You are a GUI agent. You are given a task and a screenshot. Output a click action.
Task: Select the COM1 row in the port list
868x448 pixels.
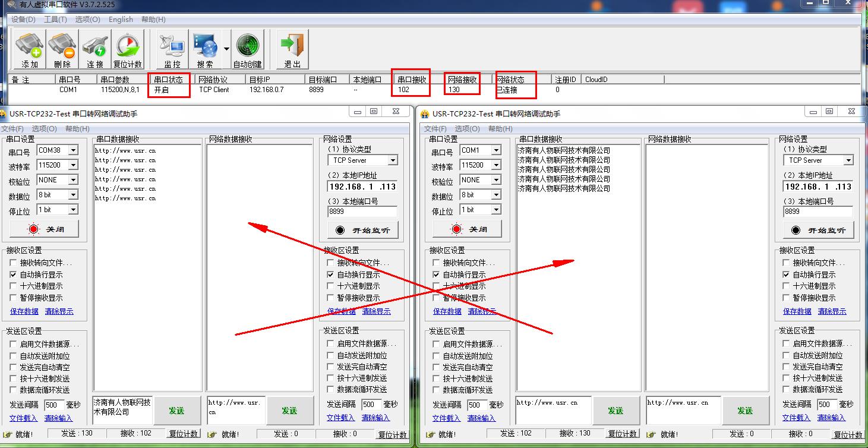[x=68, y=90]
